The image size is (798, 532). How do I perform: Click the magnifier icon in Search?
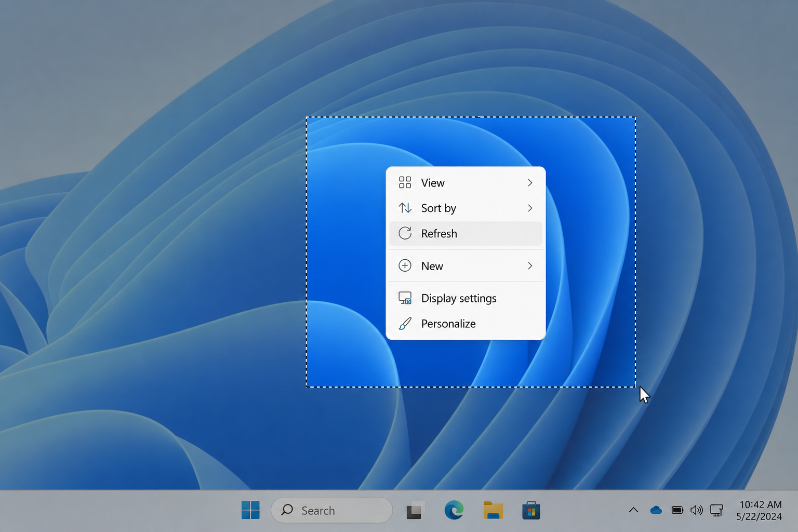[287, 510]
